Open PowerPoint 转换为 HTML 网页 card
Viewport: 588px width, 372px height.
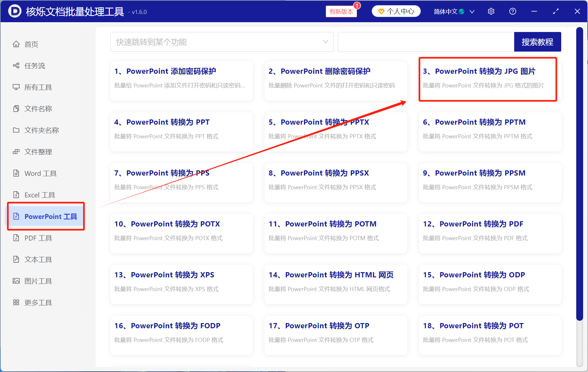(x=336, y=285)
